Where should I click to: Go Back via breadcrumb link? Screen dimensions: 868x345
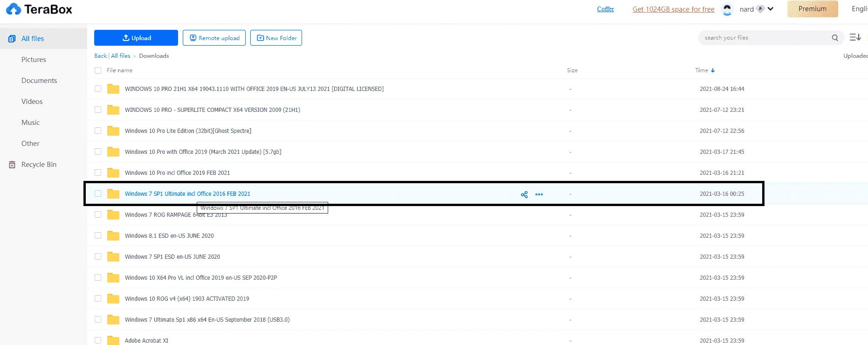[100, 56]
